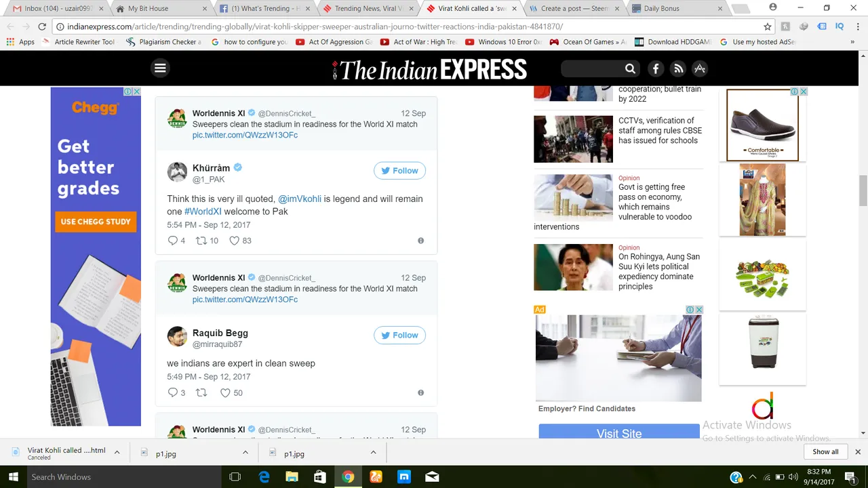868x488 pixels.
Task: Close the employer ad above Visit Site
Action: point(699,310)
